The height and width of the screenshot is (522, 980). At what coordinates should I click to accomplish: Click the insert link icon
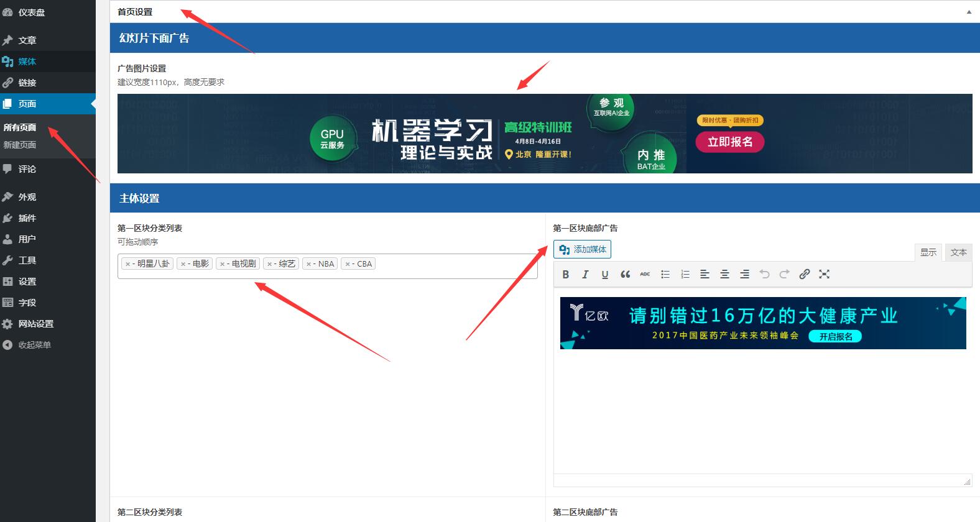tap(804, 274)
